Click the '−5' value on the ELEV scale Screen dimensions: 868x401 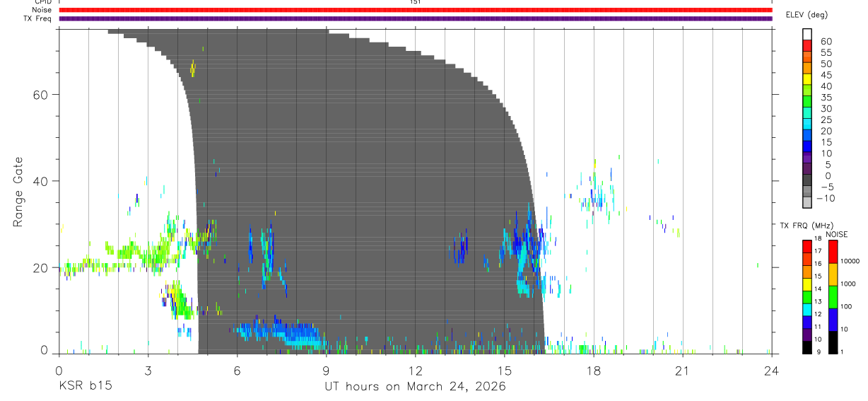[826, 187]
